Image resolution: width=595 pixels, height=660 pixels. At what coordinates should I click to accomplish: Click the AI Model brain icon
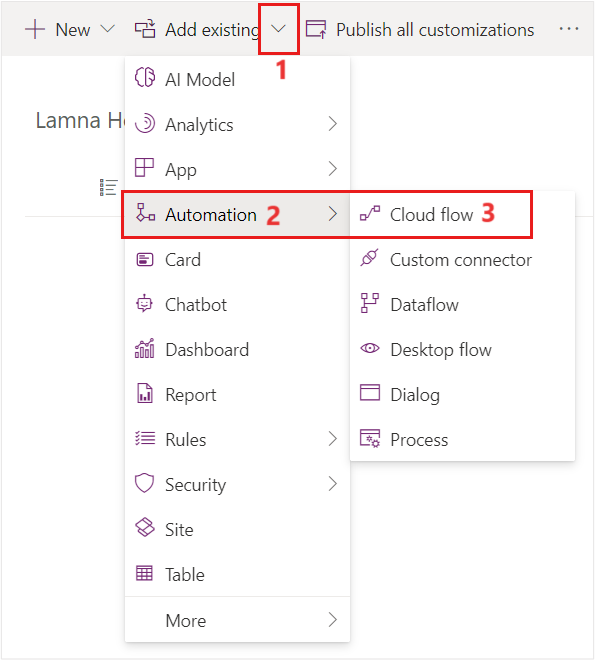pos(145,77)
